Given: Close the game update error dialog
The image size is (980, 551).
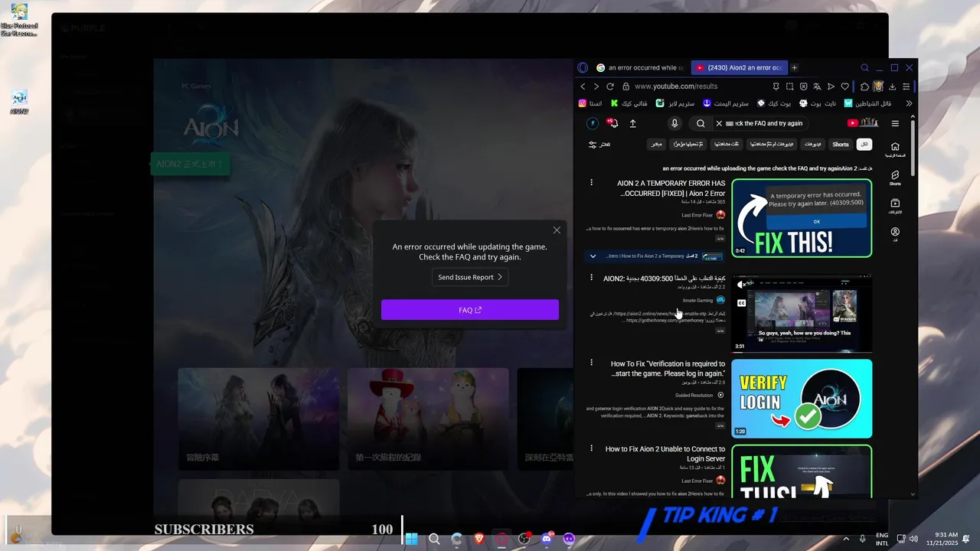Looking at the screenshot, I should [557, 230].
